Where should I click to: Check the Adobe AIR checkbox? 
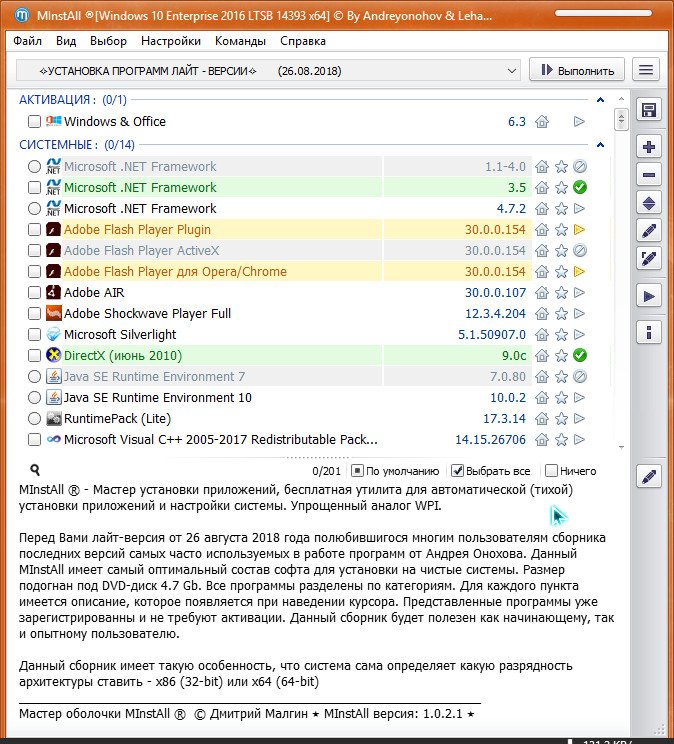(x=34, y=292)
